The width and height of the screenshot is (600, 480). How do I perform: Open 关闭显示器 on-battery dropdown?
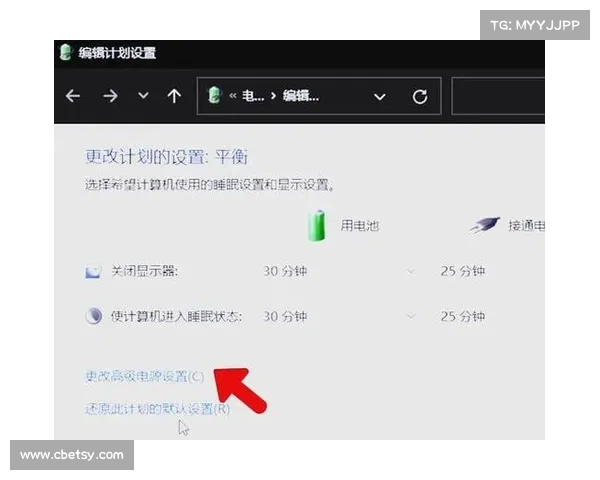[339, 271]
